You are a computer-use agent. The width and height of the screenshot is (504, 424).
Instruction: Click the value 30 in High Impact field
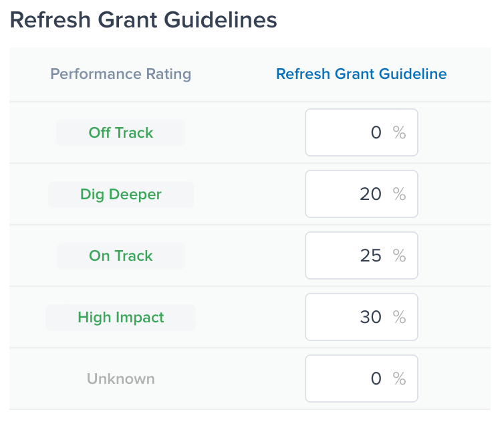(x=370, y=317)
